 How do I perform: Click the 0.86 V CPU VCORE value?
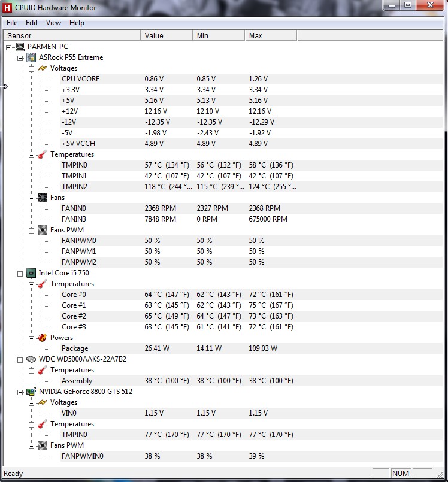(154, 79)
